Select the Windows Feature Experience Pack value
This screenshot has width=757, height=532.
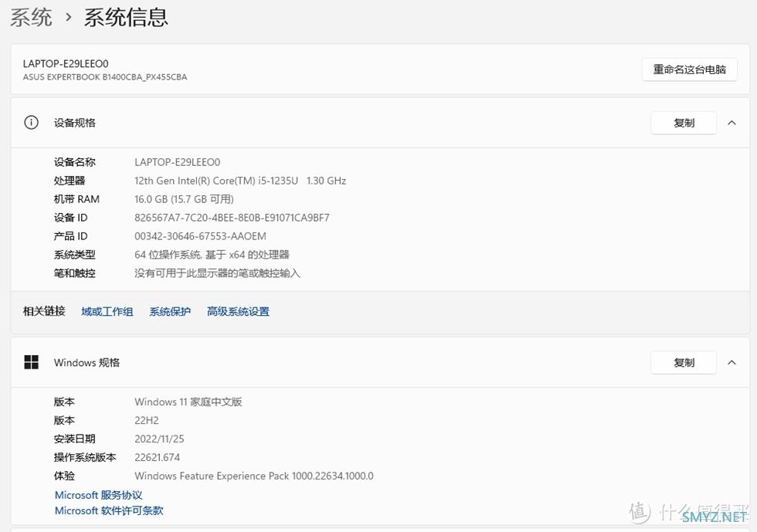coord(254,476)
